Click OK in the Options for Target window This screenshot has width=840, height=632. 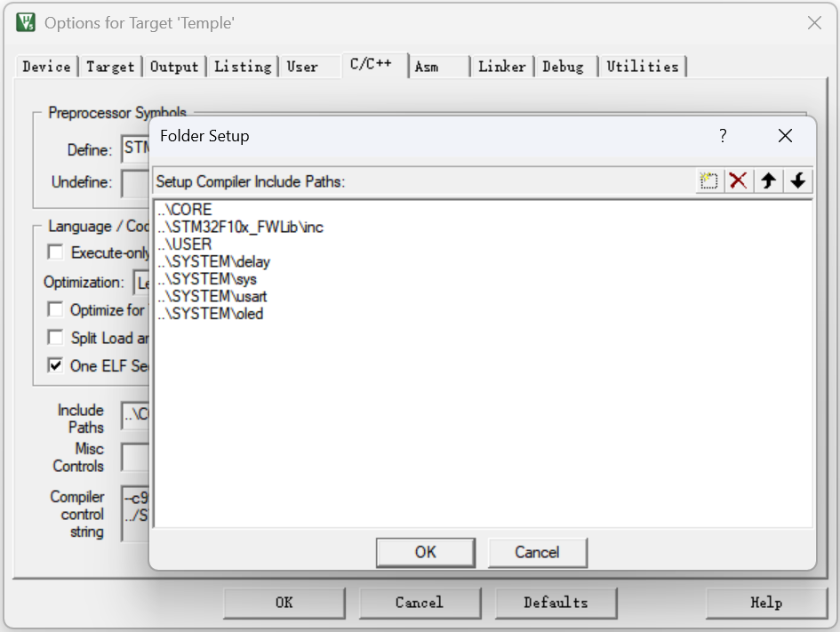pyautogui.click(x=284, y=603)
